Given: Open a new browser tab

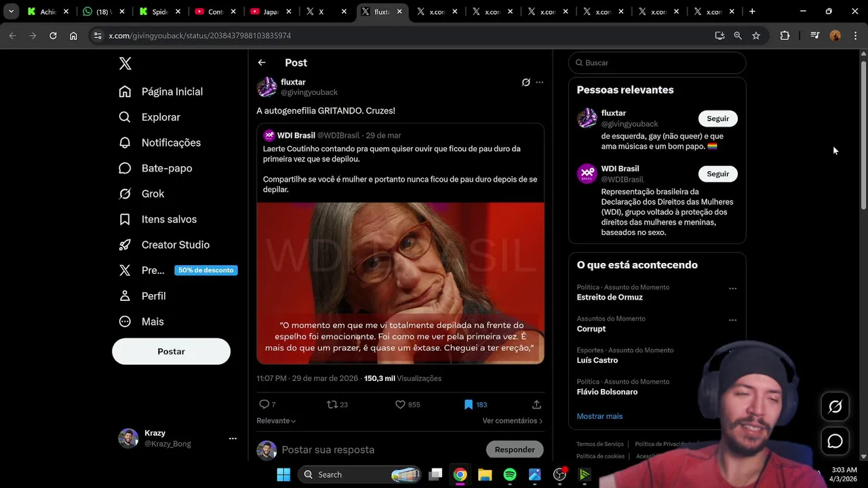Looking at the screenshot, I should (x=752, y=12).
